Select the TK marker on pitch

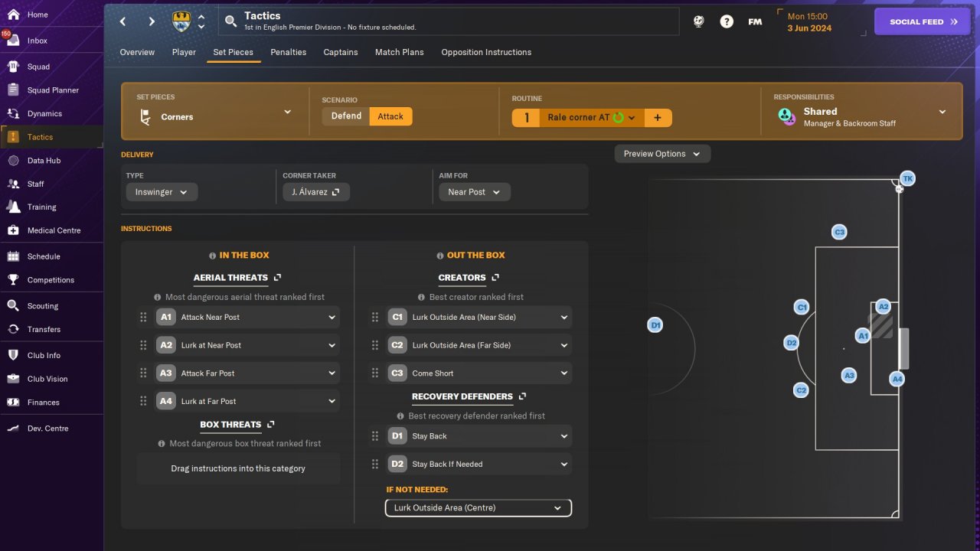coord(907,178)
